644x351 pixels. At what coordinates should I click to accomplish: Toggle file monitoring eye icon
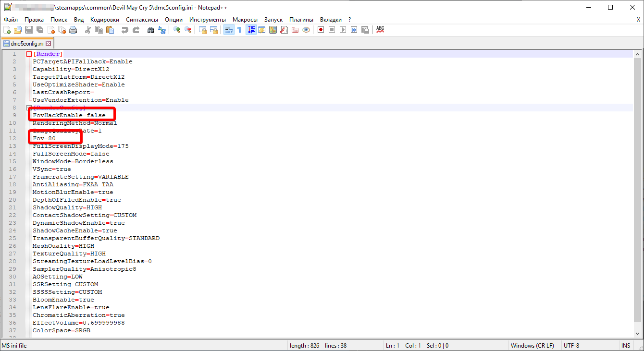(306, 30)
